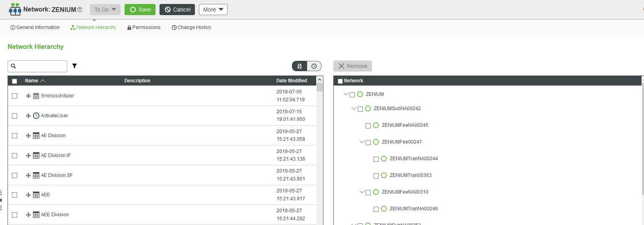Click hexagon icon of ZENIUMFeeNA00245 node
The height and width of the screenshot is (225, 644).
(x=376, y=125)
